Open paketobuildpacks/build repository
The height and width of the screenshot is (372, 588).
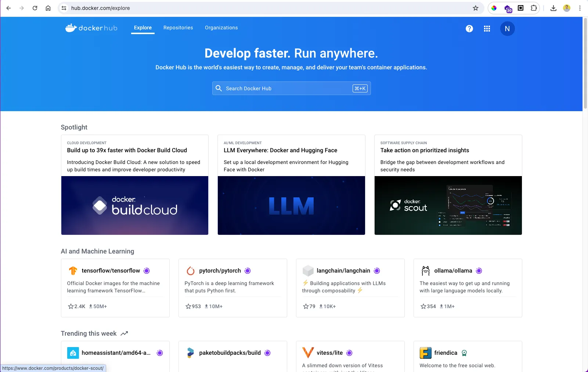tap(230, 353)
